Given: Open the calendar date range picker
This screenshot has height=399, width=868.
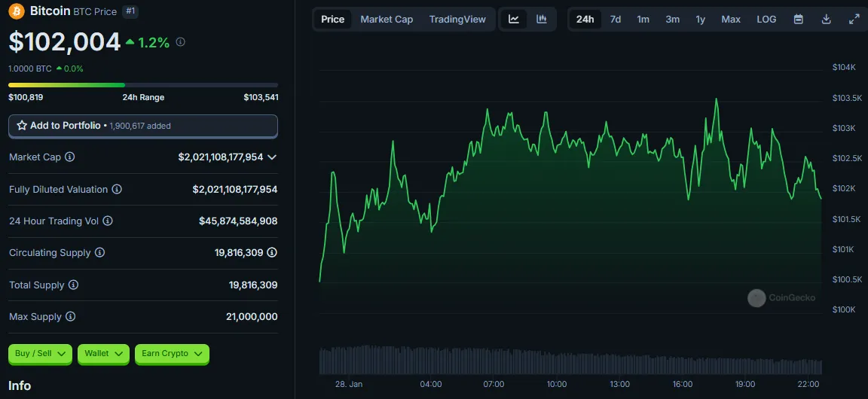Looking at the screenshot, I should point(798,20).
